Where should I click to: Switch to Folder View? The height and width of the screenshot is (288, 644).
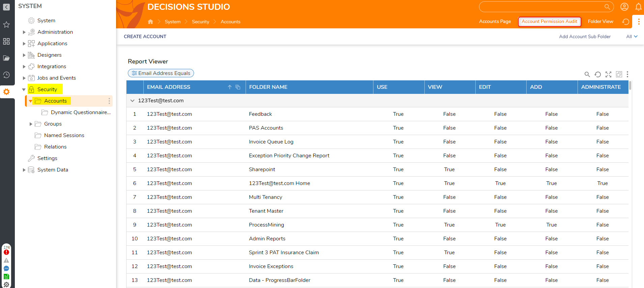(x=600, y=21)
